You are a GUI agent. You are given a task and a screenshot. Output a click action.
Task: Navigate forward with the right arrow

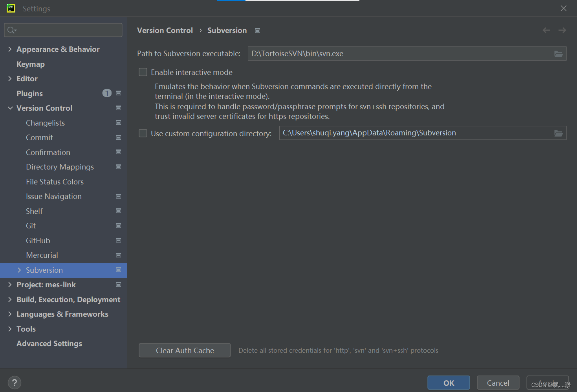pos(562,30)
